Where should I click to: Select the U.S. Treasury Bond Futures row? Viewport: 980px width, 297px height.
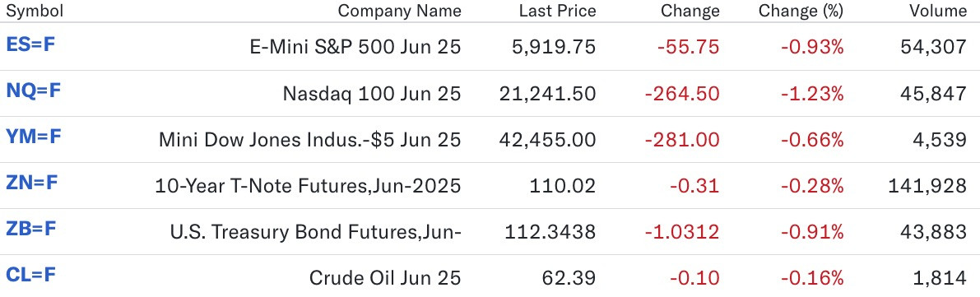(490, 232)
